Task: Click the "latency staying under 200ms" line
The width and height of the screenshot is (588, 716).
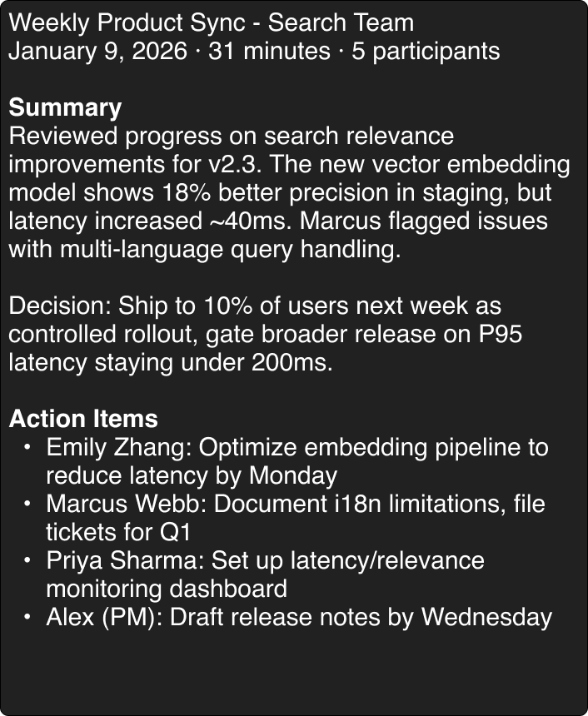Action: tap(171, 362)
